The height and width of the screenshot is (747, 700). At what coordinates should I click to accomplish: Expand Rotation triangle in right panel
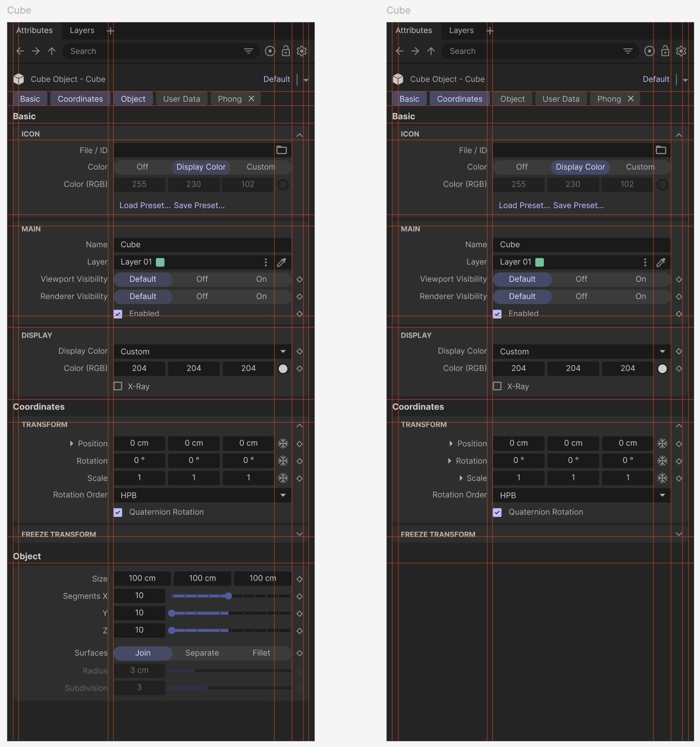[449, 461]
